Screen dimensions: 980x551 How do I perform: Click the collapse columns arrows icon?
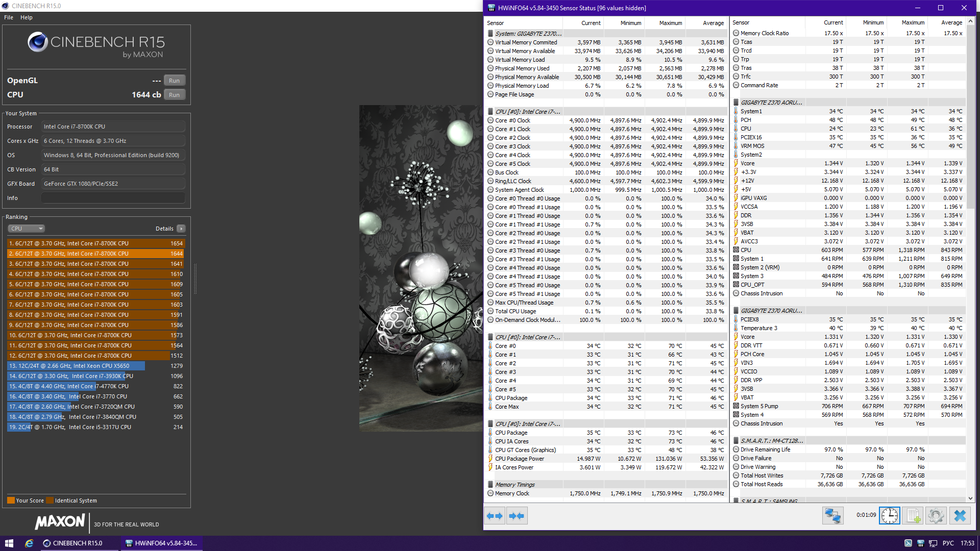point(516,516)
